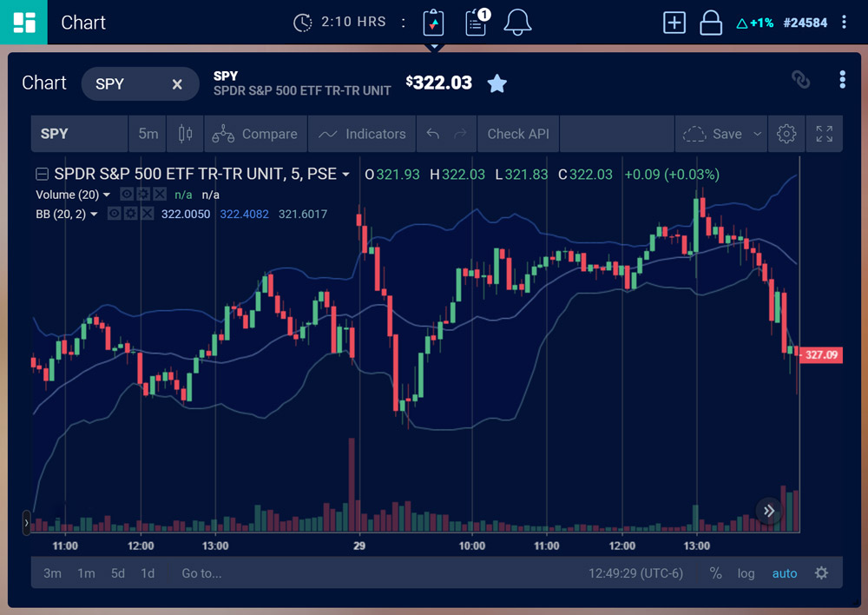The image size is (868, 615).
Task: Open the clipboard trade icon
Action: [x=433, y=23]
